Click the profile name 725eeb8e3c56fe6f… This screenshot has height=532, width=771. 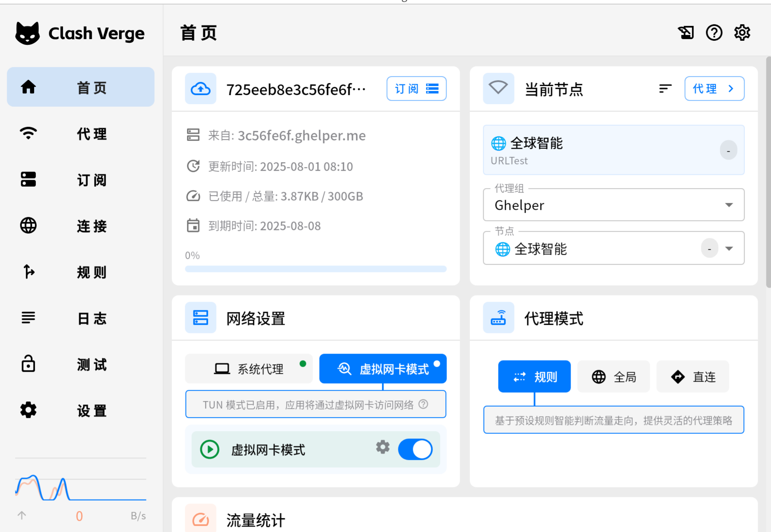296,89
